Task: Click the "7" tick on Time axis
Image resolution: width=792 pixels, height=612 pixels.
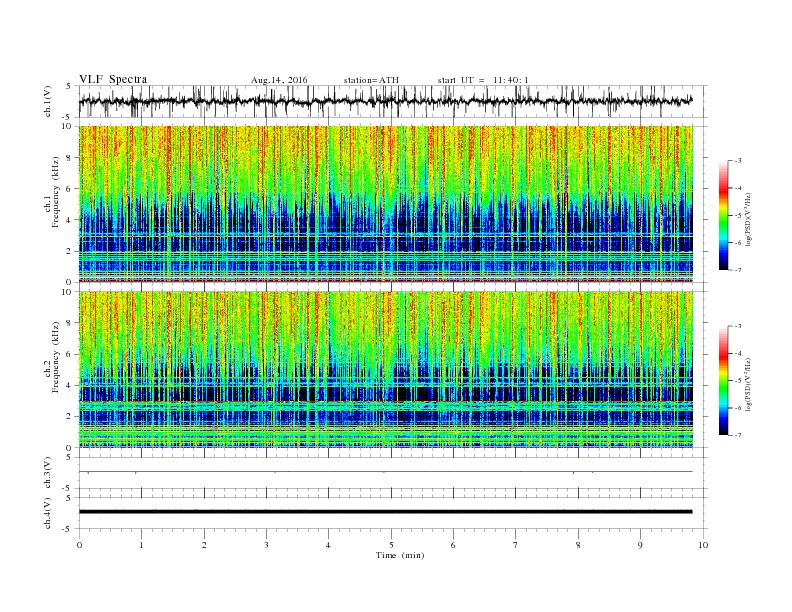Action: (515, 545)
